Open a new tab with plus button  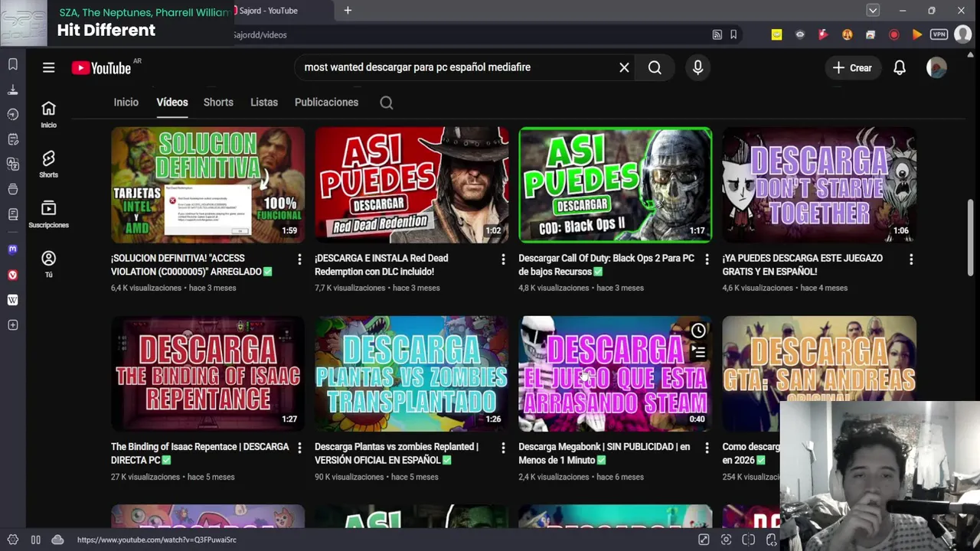[x=348, y=11]
